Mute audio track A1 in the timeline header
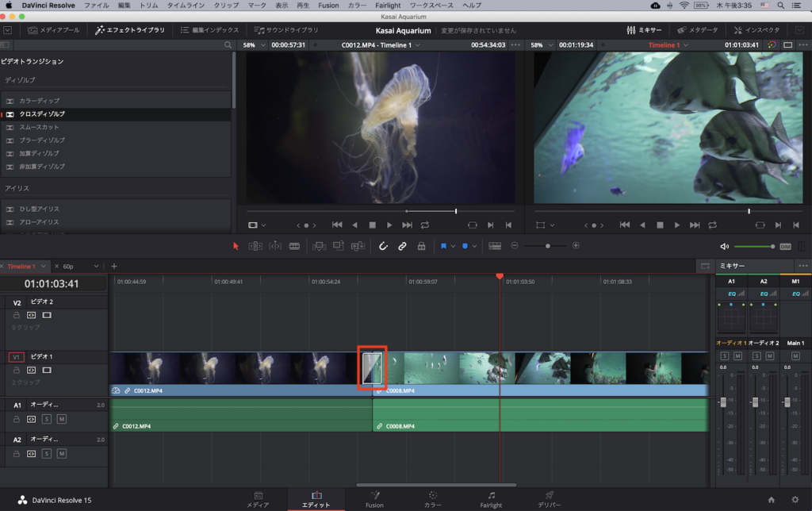This screenshot has height=511, width=812. coord(61,418)
